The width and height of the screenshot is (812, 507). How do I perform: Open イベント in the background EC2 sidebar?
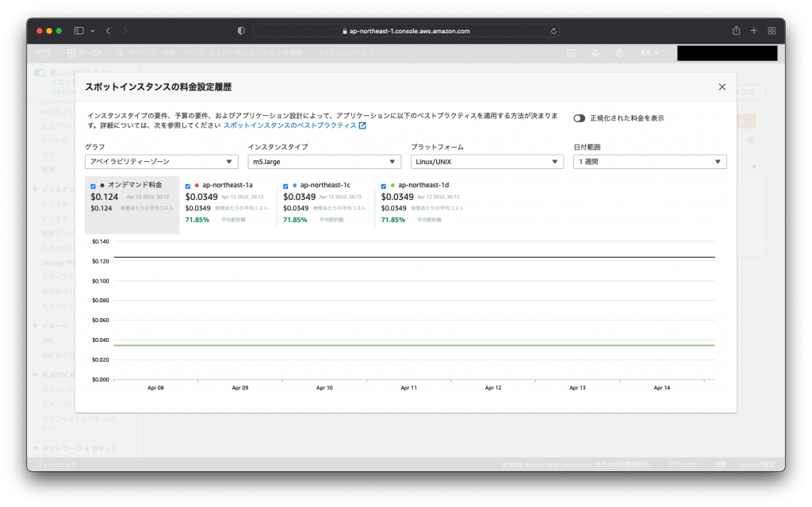pyautogui.click(x=55, y=141)
